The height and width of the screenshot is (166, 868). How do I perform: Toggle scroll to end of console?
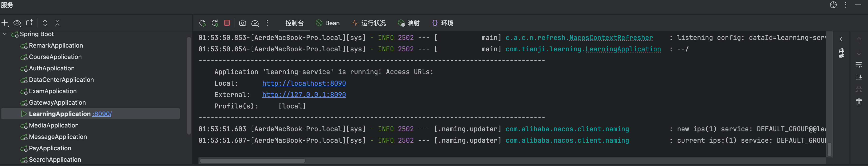[x=859, y=77]
